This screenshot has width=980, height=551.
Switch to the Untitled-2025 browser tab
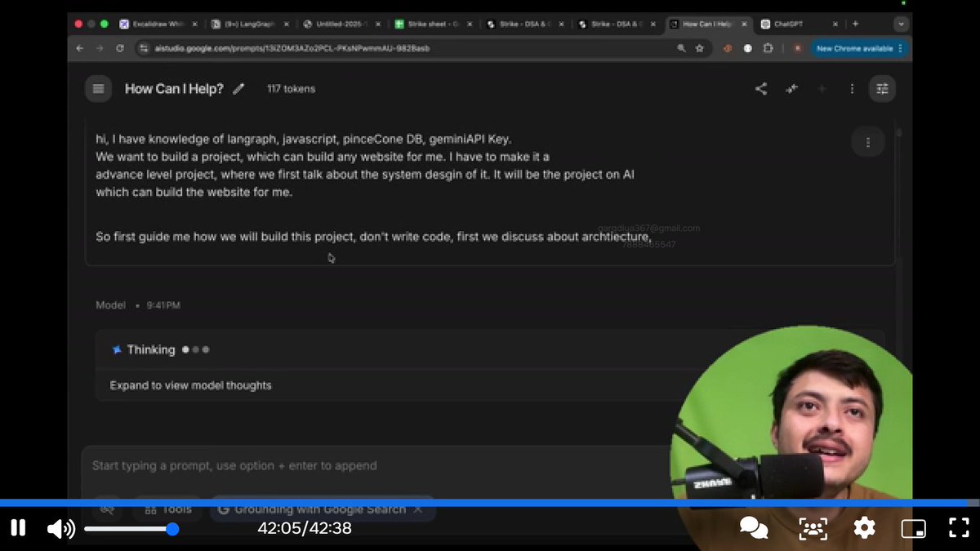341,24
